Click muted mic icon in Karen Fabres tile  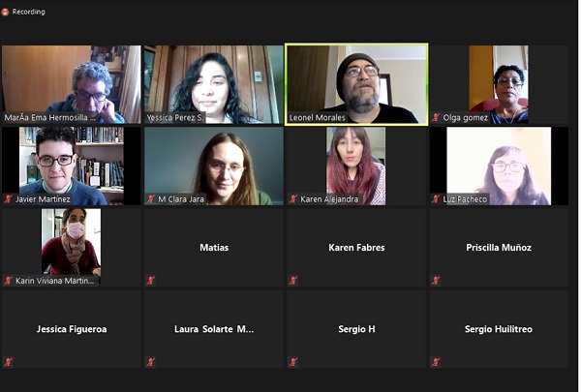293,281
